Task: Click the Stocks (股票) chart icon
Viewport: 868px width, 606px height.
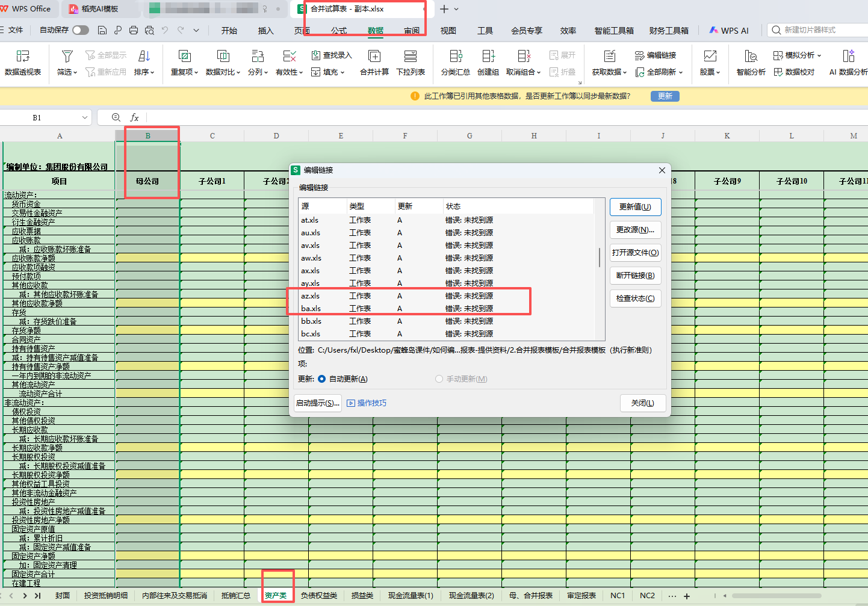Action: 710,57
